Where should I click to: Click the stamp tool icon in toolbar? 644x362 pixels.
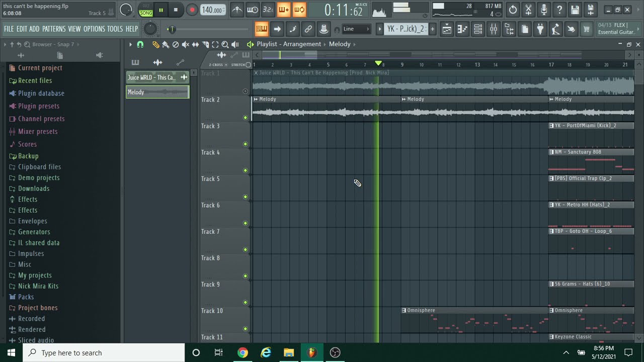[324, 29]
